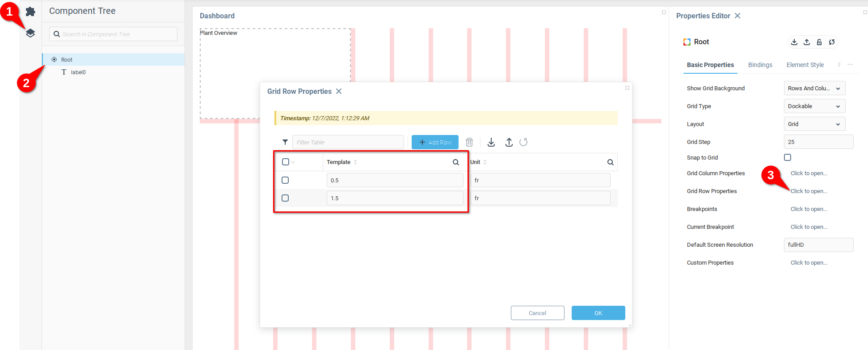Edit the Template field containing 1.5
The width and height of the screenshot is (868, 350).
(x=395, y=198)
